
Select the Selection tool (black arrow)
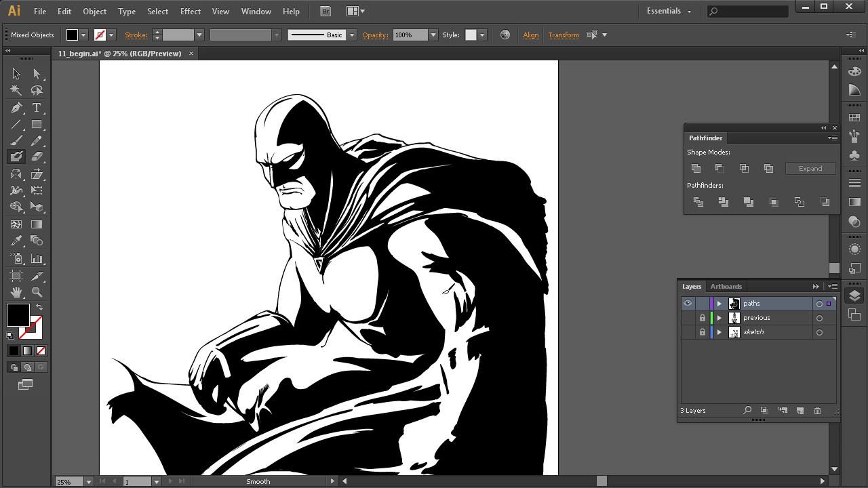[16, 74]
